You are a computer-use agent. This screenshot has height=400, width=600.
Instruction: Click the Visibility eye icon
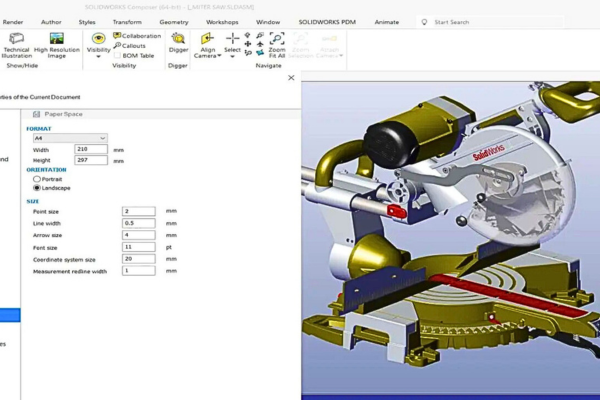tap(98, 38)
